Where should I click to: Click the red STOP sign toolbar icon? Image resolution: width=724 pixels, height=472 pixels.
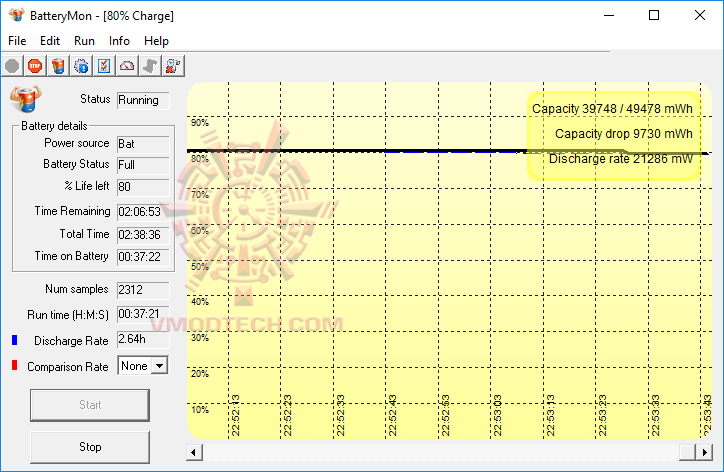pyautogui.click(x=35, y=66)
